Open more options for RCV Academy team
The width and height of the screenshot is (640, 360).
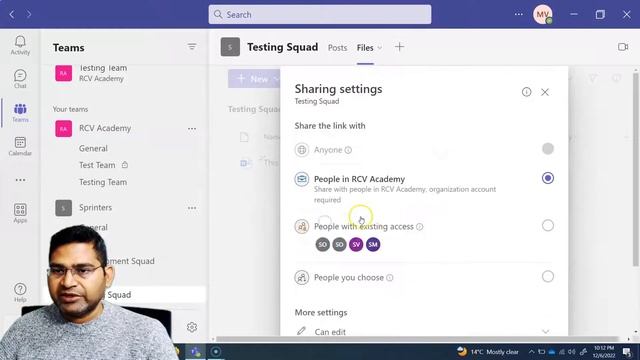(x=192, y=129)
